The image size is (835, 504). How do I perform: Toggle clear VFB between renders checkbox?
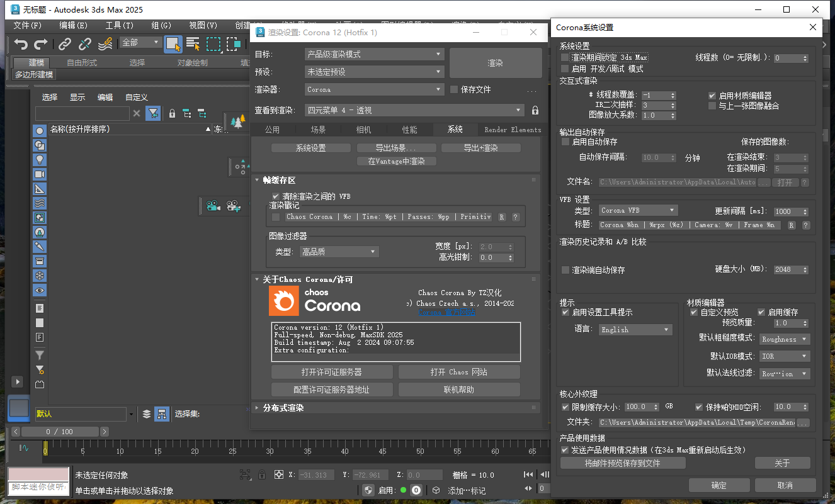pyautogui.click(x=275, y=196)
